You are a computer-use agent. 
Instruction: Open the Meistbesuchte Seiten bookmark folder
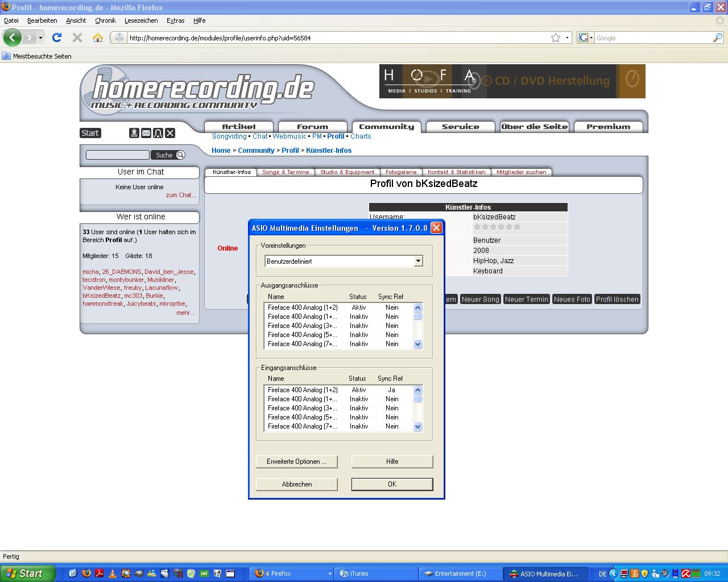click(x=37, y=56)
